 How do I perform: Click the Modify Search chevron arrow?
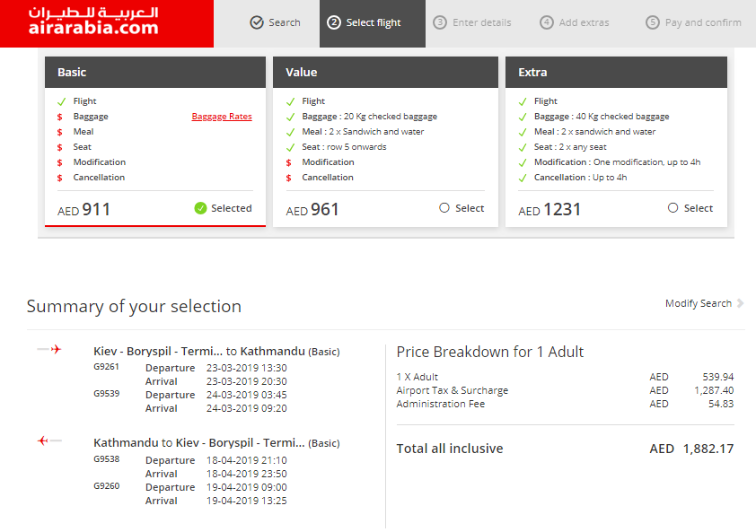[x=740, y=303]
